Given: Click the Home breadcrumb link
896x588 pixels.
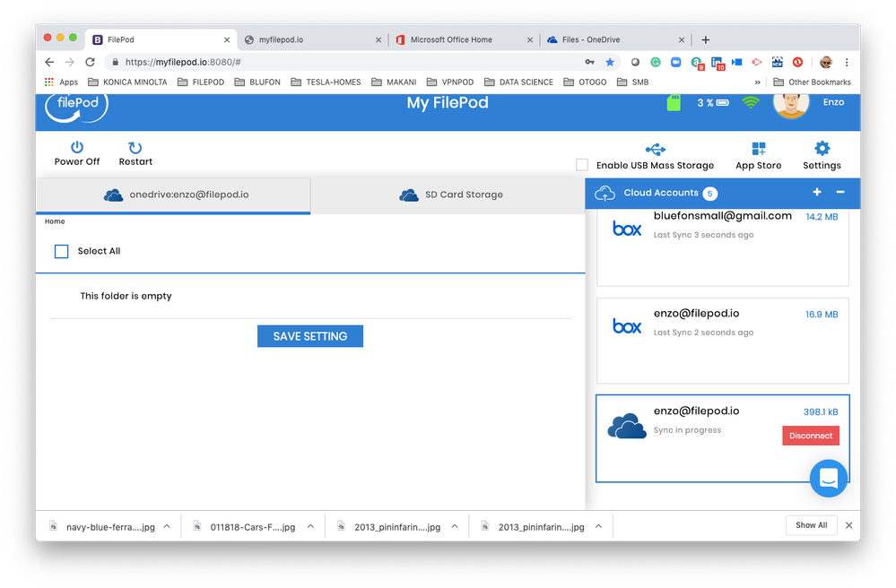Looking at the screenshot, I should [55, 221].
